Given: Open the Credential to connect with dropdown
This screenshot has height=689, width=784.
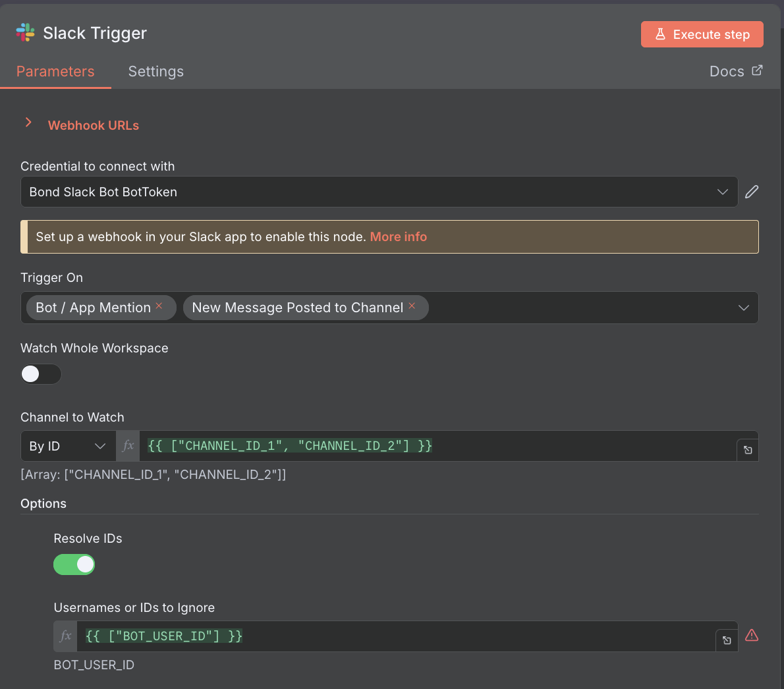Looking at the screenshot, I should point(723,192).
